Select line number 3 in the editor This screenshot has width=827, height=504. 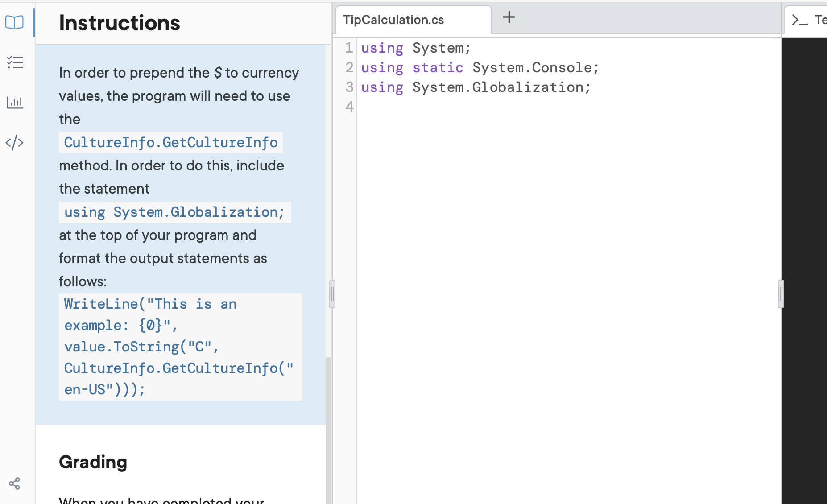(348, 87)
